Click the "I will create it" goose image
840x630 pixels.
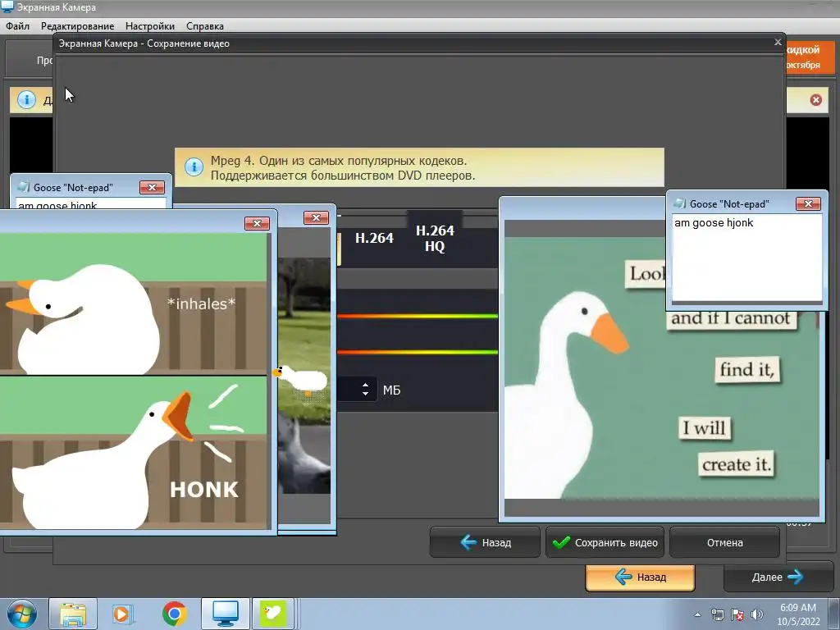point(662,368)
